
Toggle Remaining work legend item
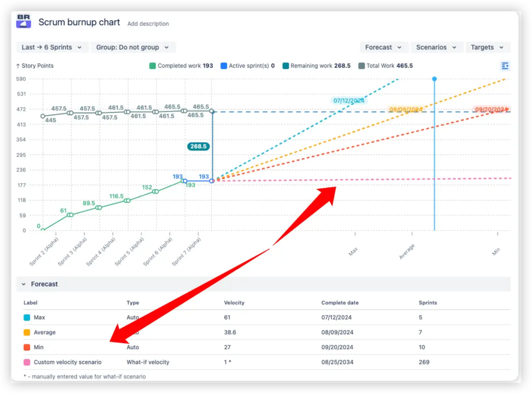point(316,66)
